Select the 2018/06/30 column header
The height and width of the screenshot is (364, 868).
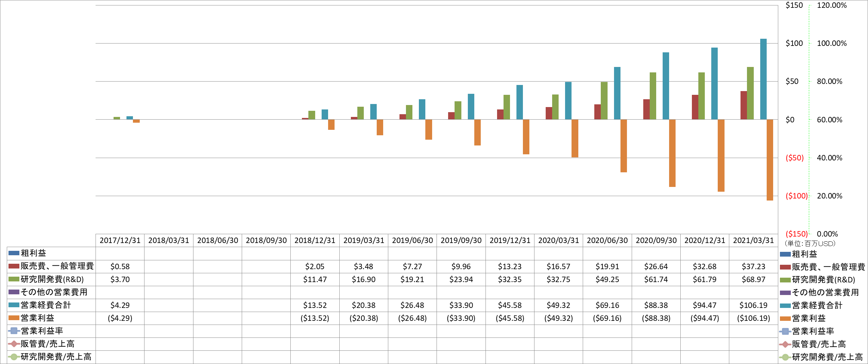point(218,241)
